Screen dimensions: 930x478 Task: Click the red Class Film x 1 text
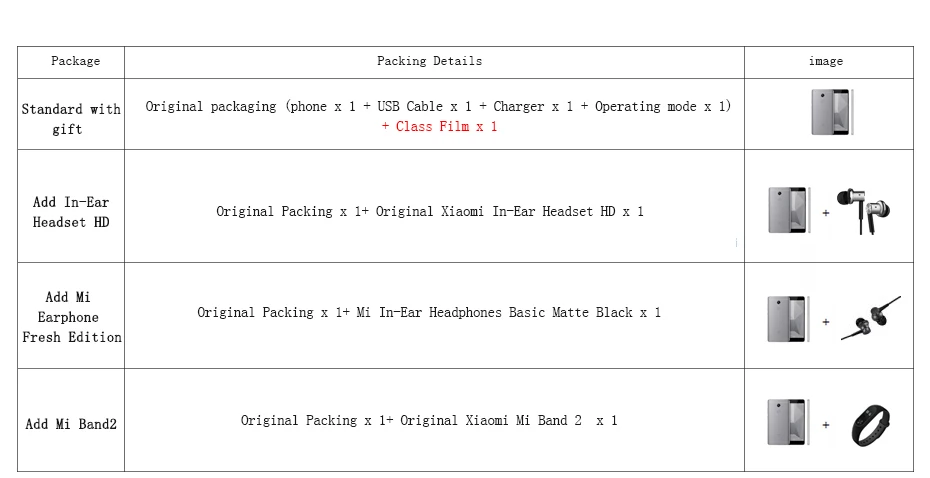(x=439, y=126)
